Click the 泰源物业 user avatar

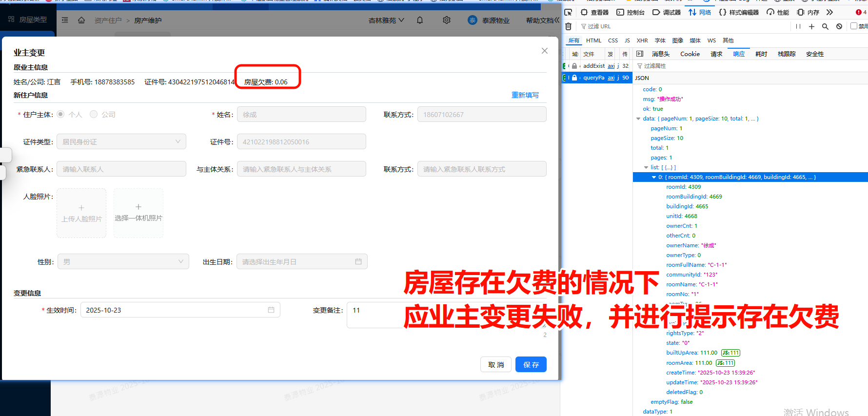coord(472,20)
